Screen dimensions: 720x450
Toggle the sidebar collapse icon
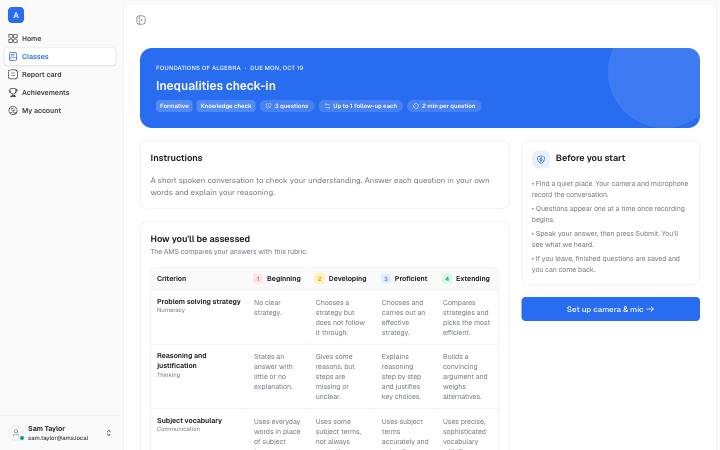(141, 20)
